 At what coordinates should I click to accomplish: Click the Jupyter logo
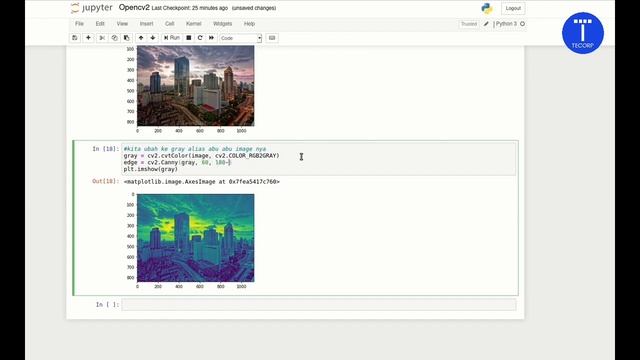coord(92,8)
